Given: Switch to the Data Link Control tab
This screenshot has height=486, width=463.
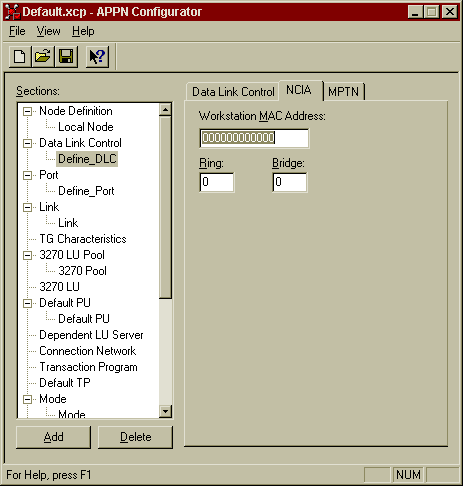Looking at the screenshot, I should click(x=233, y=92).
